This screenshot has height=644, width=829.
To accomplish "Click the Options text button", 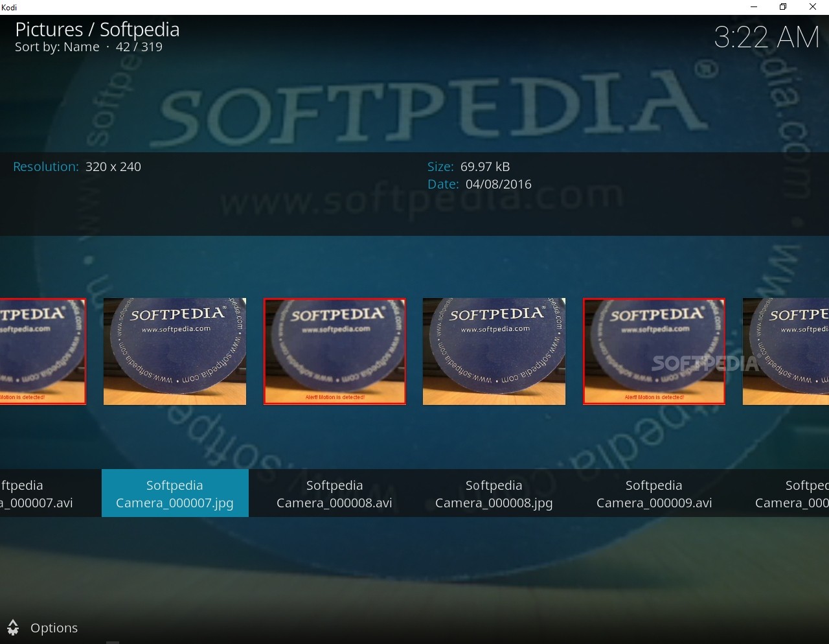I will [54, 628].
